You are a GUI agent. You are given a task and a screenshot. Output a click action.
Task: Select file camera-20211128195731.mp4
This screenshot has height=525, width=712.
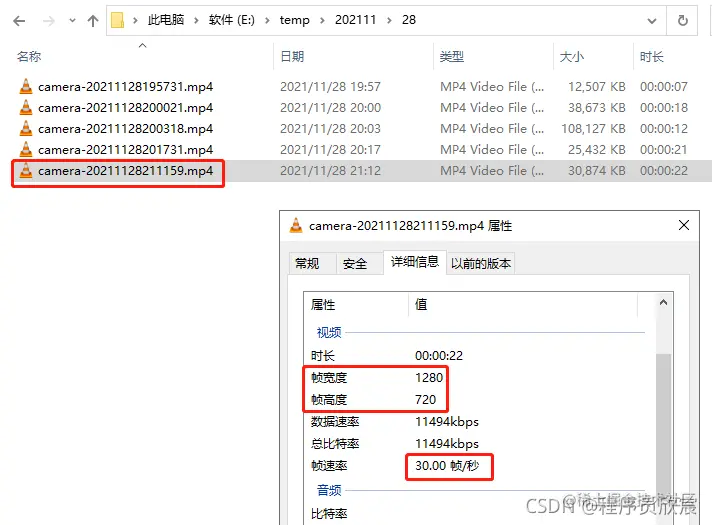125,87
